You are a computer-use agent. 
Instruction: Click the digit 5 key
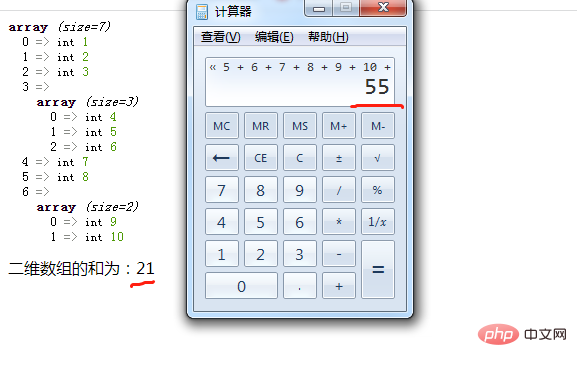261,222
